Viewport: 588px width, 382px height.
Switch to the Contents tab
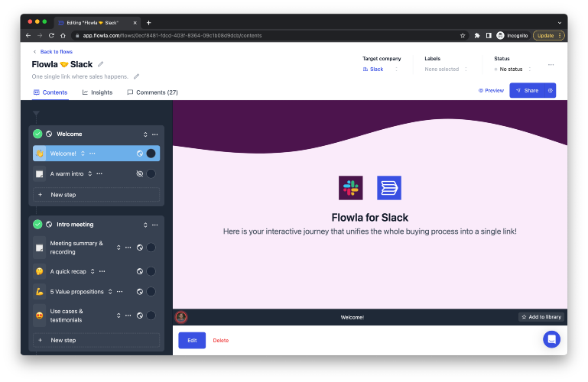[50, 92]
